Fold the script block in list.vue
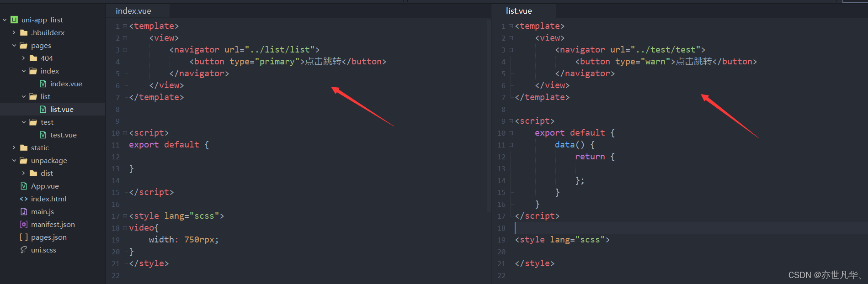This screenshot has width=868, height=284. point(511,121)
